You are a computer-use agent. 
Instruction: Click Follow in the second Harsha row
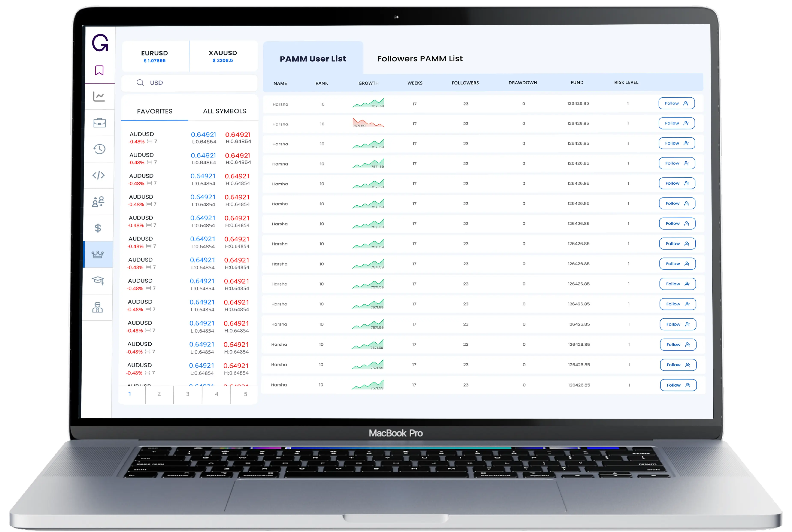coord(676,123)
